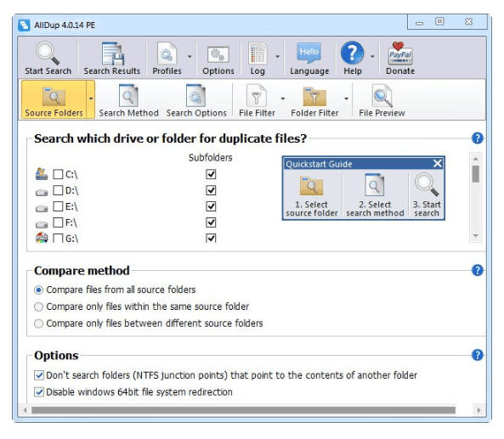Click Quickstart step 3 Start search
The image size is (504, 439).
click(x=426, y=195)
